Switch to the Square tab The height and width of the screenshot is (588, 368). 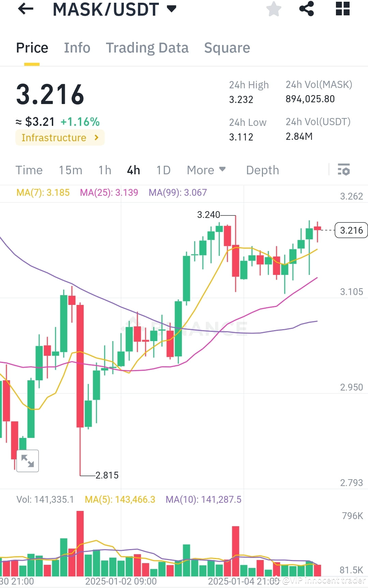pyautogui.click(x=227, y=48)
